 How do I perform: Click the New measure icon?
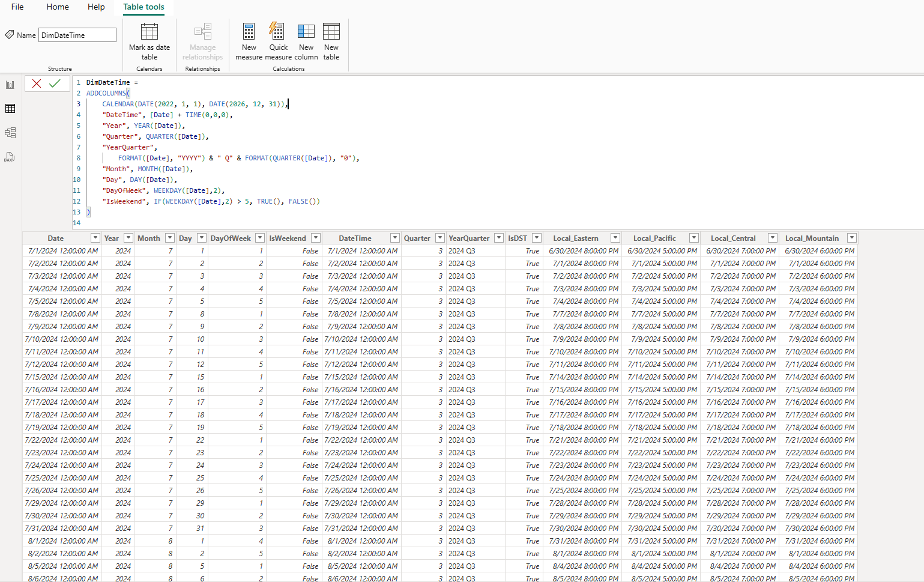[x=249, y=32]
